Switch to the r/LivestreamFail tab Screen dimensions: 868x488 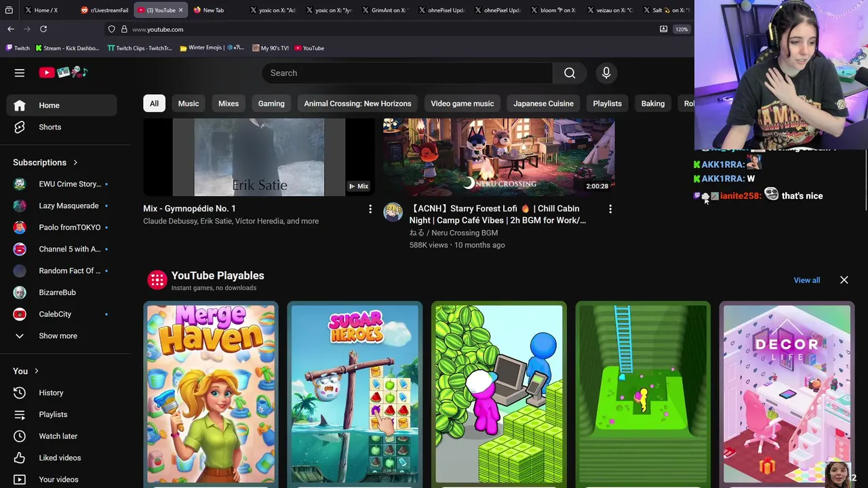[x=104, y=10]
